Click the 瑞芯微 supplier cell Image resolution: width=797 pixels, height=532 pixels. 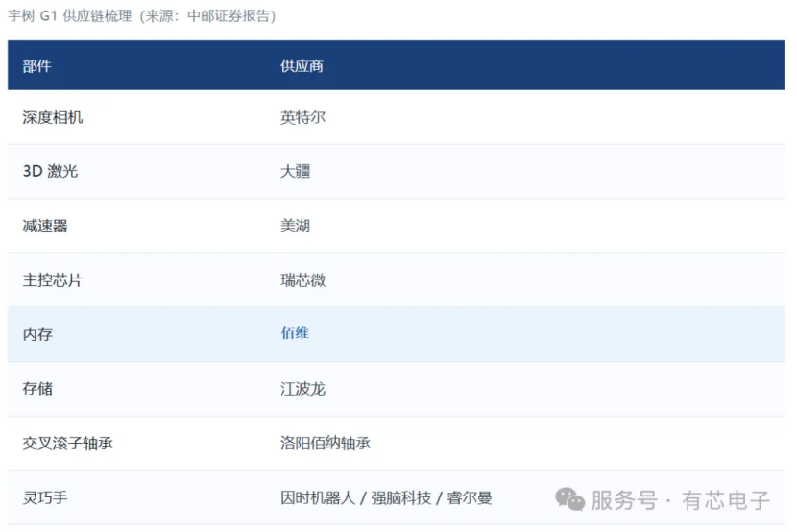point(302,280)
